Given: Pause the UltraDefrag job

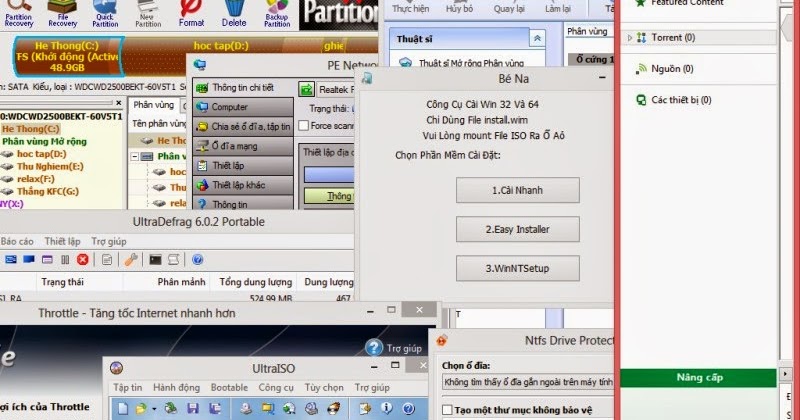Looking at the screenshot, I should (x=65, y=260).
